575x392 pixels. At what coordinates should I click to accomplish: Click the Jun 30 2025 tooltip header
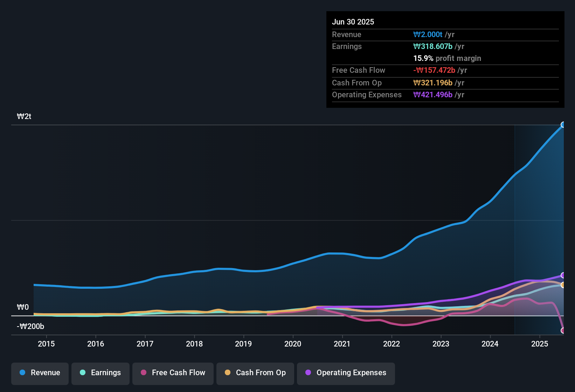point(353,22)
